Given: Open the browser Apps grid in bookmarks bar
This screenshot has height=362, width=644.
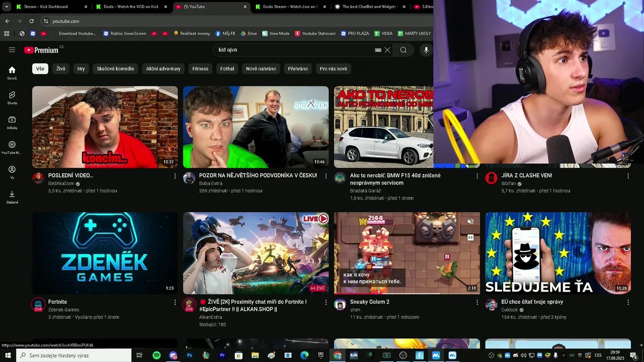Looking at the screenshot, I should pyautogui.click(x=7, y=33).
